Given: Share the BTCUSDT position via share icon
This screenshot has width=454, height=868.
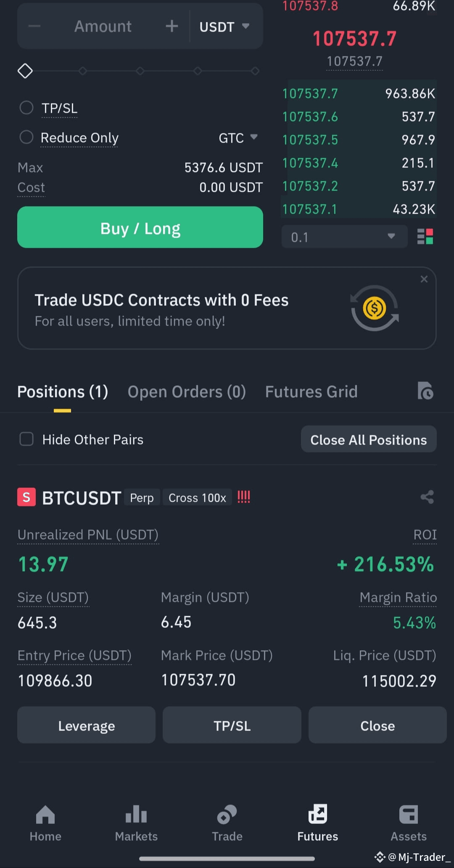Looking at the screenshot, I should point(427,497).
